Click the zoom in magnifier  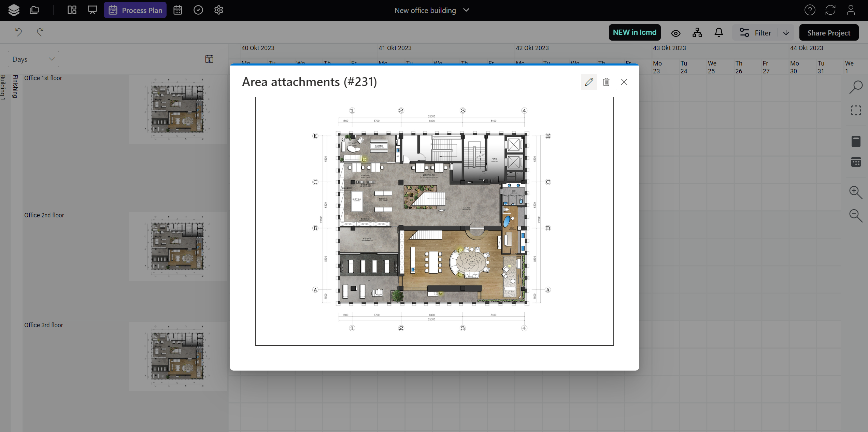tap(856, 192)
